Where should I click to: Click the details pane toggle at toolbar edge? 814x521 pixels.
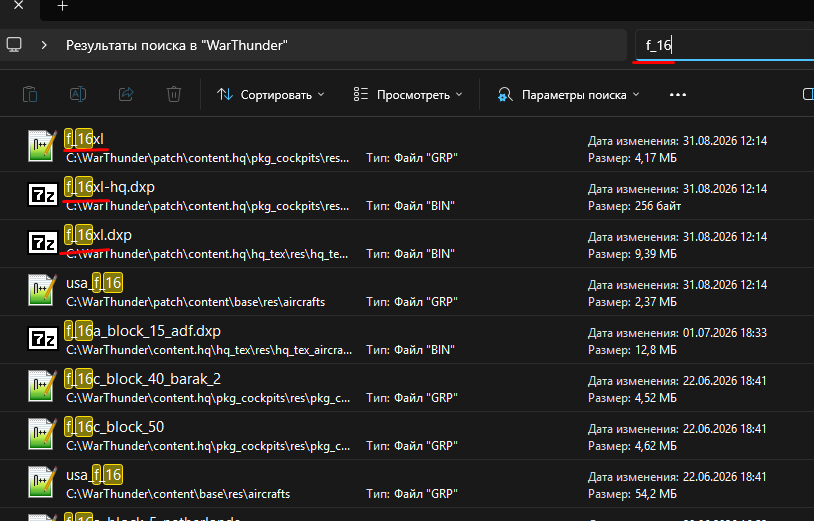808,94
